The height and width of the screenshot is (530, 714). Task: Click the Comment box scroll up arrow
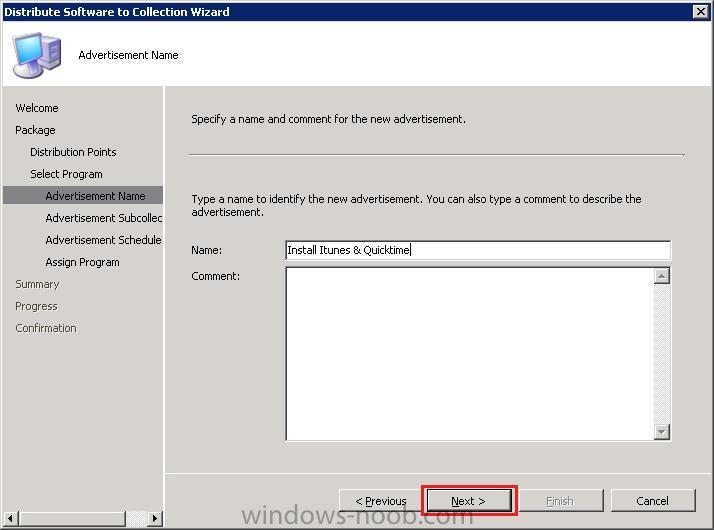662,276
